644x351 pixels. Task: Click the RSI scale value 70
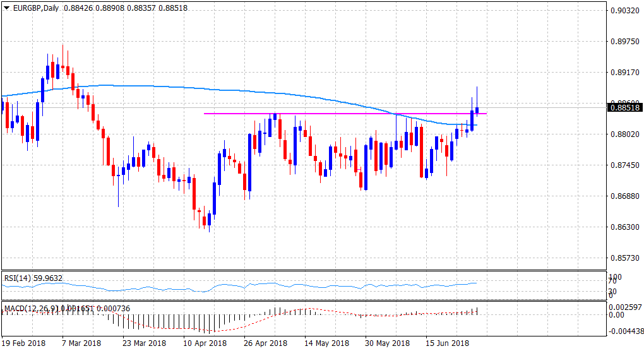(x=611, y=281)
